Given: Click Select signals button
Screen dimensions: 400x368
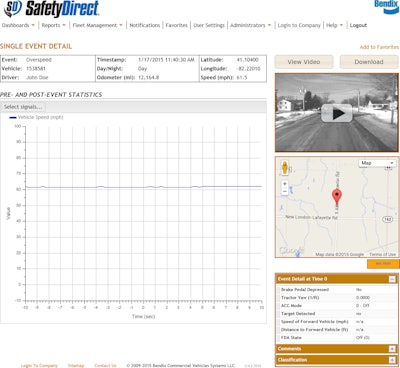Looking at the screenshot, I should click(x=23, y=107).
